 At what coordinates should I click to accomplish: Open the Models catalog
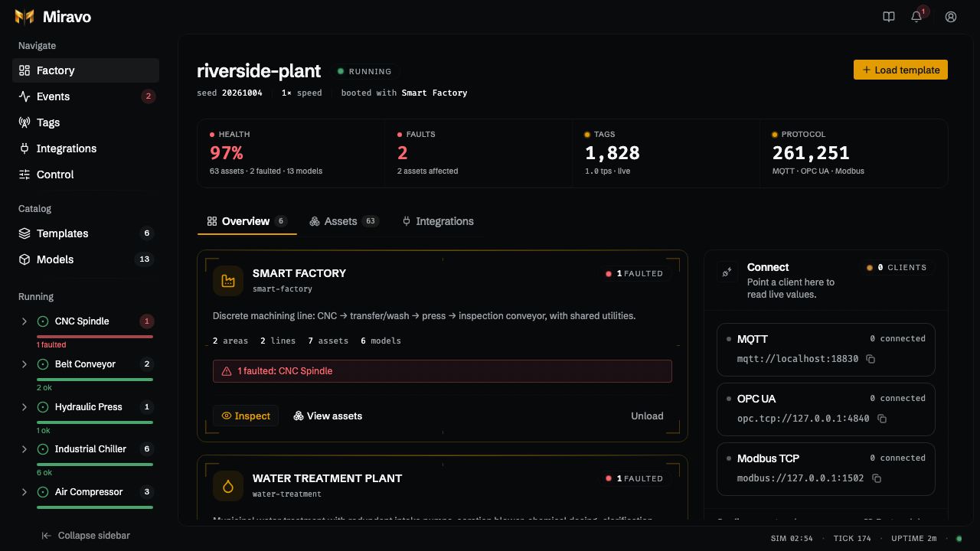[x=86, y=259]
